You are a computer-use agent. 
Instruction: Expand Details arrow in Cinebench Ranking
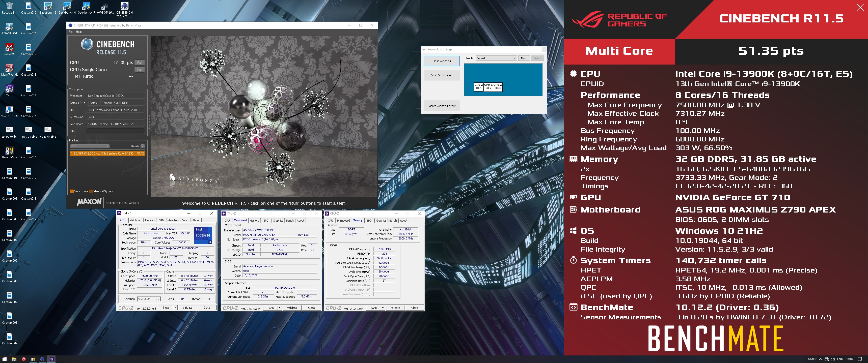pyautogui.click(x=143, y=146)
